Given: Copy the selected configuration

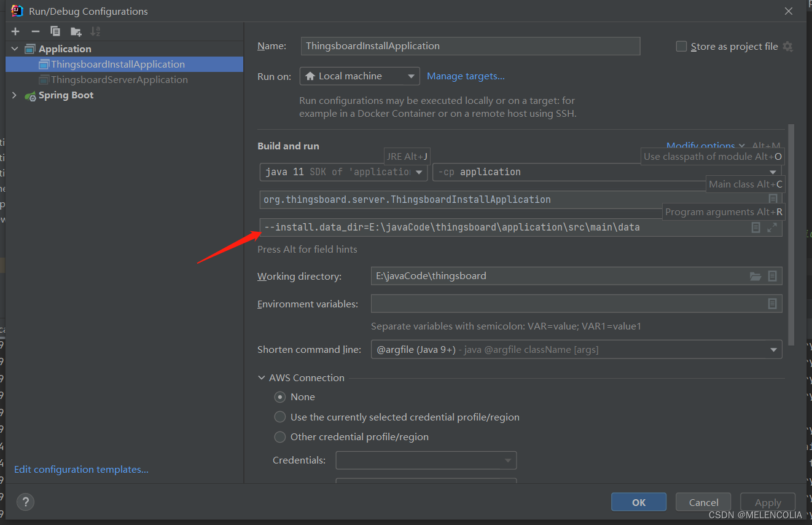Looking at the screenshot, I should pos(55,31).
